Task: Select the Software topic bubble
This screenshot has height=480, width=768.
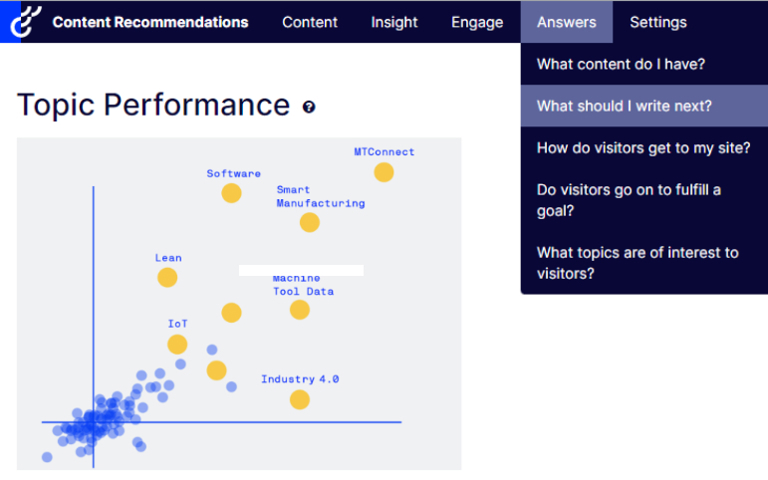Action: (231, 193)
